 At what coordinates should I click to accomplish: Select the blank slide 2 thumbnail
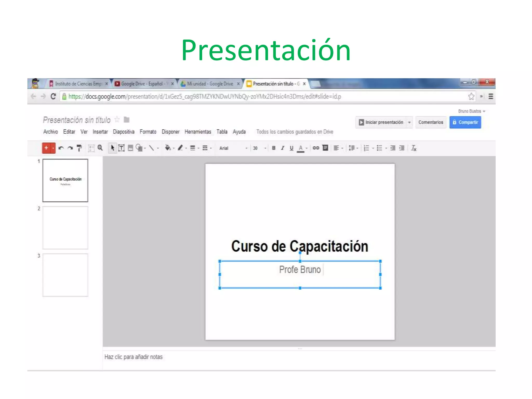pyautogui.click(x=65, y=228)
